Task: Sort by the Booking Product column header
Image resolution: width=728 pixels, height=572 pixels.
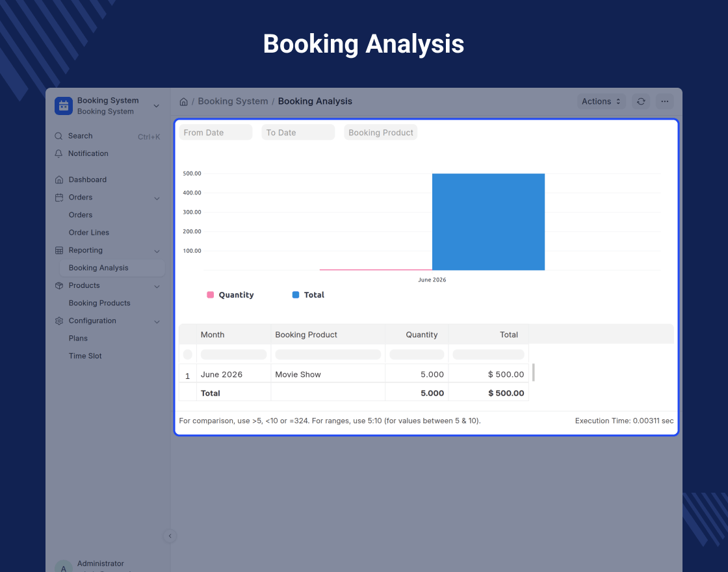Action: [x=328, y=335]
